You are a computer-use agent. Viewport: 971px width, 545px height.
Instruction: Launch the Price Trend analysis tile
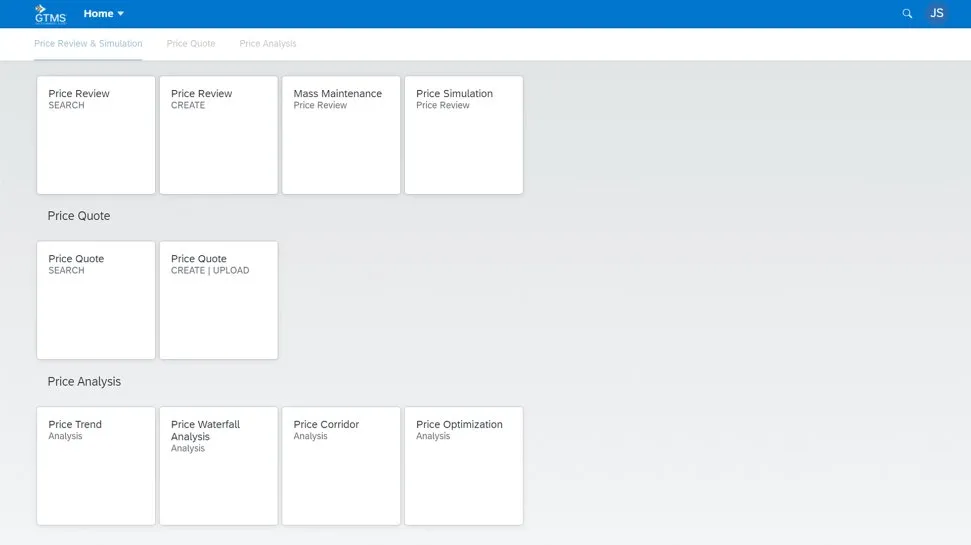(x=96, y=465)
